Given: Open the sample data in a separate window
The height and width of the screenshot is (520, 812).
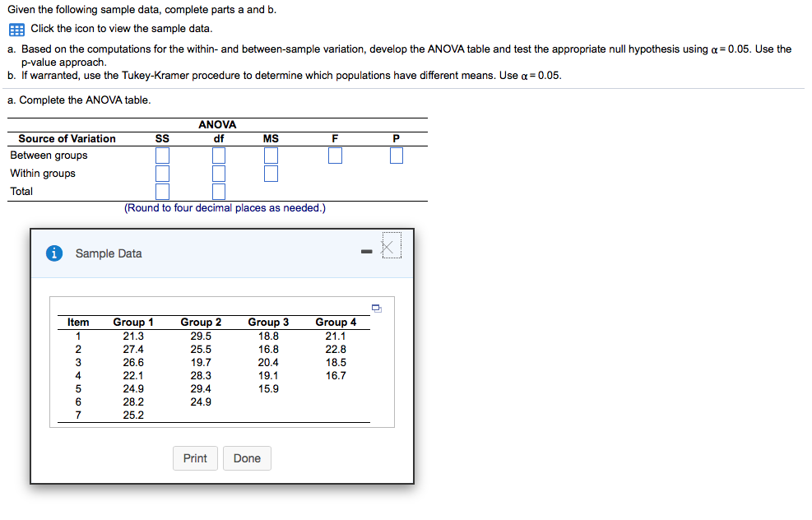Looking at the screenshot, I should pyautogui.click(x=376, y=306).
